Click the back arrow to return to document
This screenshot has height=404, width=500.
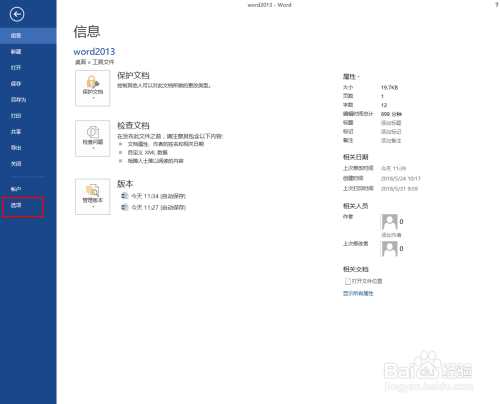[x=17, y=14]
